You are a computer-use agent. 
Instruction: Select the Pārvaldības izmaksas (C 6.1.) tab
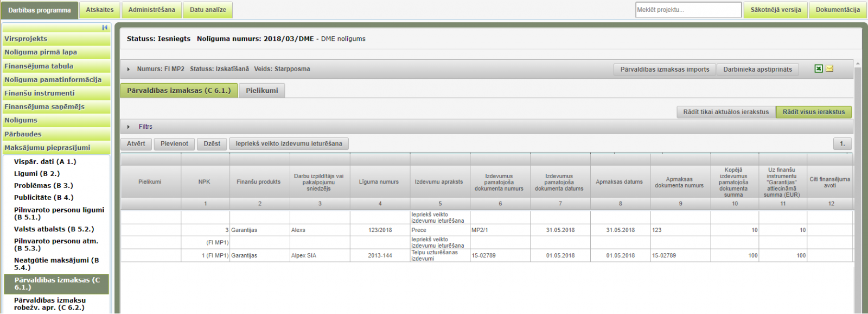coord(178,91)
